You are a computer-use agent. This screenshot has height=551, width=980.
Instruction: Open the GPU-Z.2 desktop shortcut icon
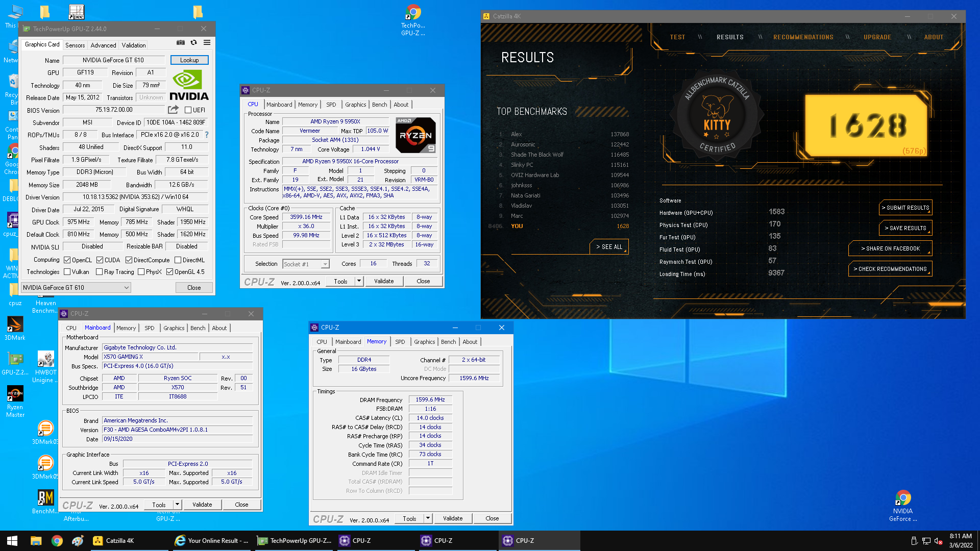point(15,363)
